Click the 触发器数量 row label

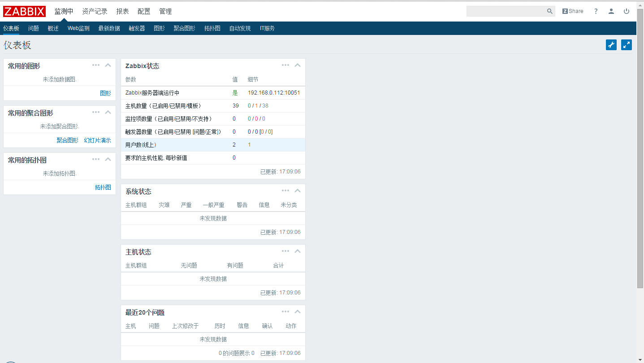click(173, 132)
